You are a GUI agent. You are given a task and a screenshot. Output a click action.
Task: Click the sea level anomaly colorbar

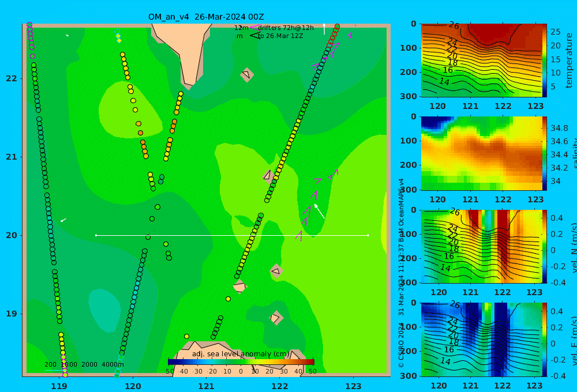point(241,362)
